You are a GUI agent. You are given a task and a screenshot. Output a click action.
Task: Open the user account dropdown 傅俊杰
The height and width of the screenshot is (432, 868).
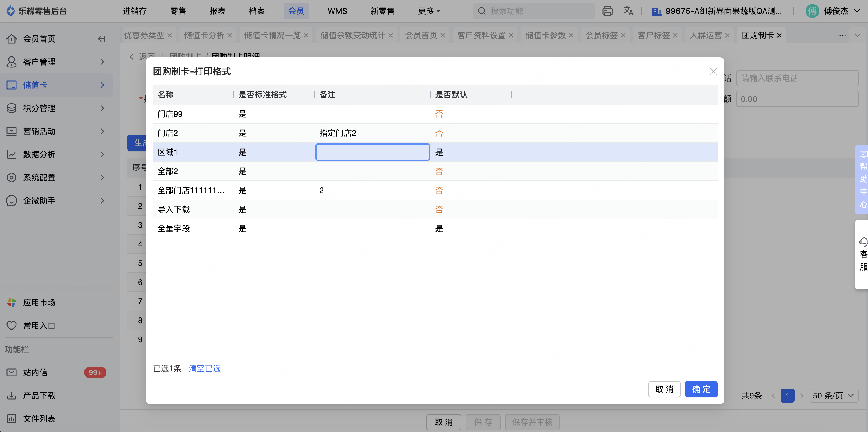tap(835, 11)
